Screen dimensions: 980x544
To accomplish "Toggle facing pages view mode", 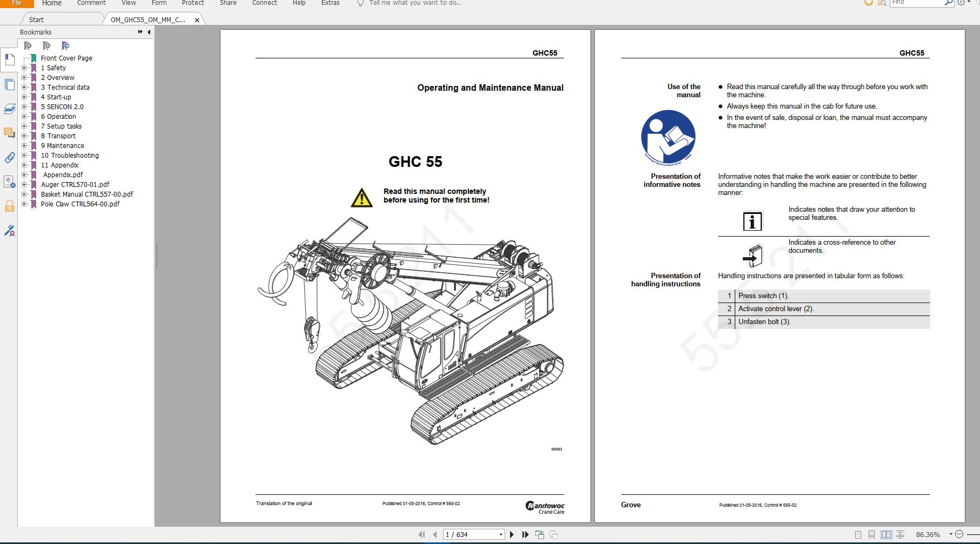I will 886,535.
